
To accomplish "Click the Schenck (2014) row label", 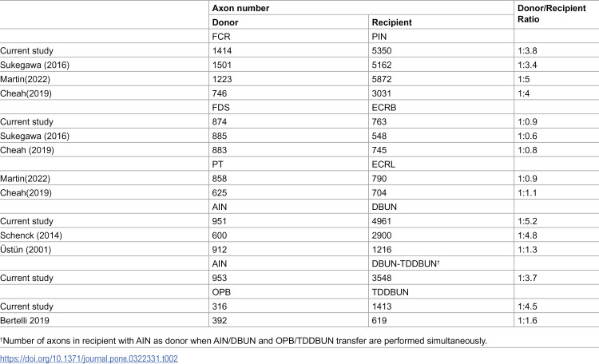I will point(31,235).
